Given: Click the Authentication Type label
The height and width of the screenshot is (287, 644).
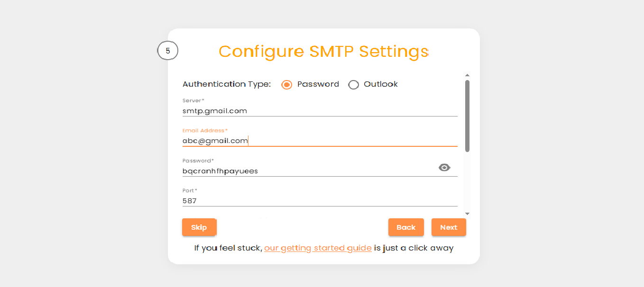Looking at the screenshot, I should [226, 84].
